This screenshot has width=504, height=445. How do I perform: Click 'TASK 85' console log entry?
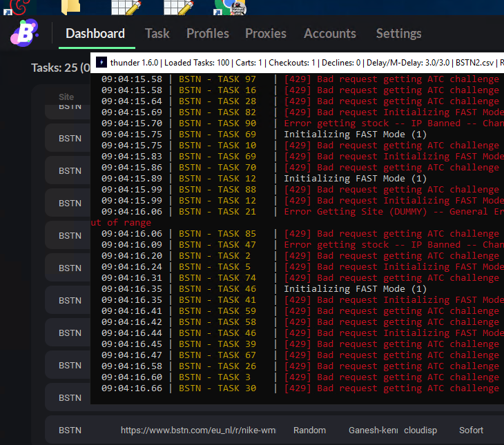(237, 234)
